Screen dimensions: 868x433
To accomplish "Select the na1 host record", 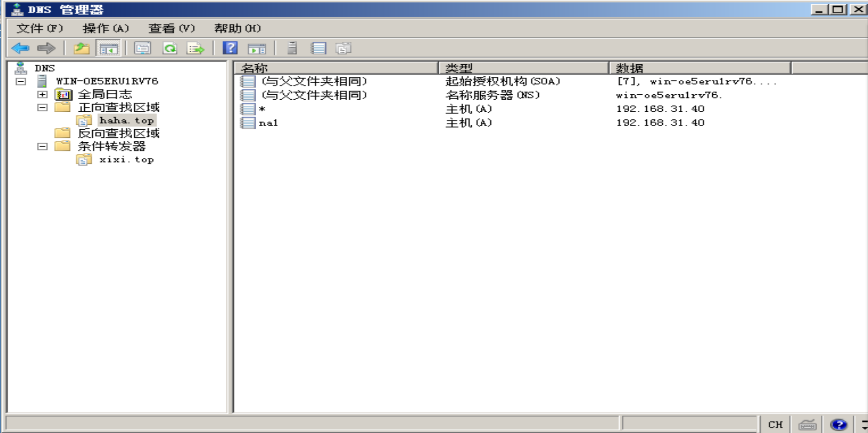I will pos(269,122).
